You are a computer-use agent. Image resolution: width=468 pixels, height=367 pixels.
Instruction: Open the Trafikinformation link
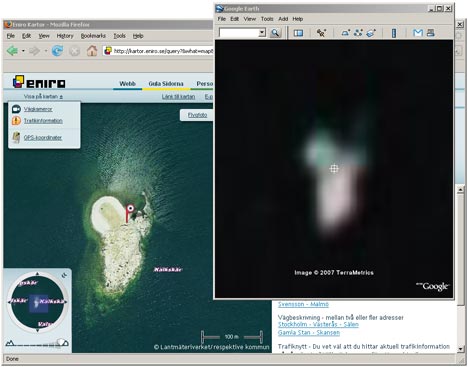click(43, 121)
